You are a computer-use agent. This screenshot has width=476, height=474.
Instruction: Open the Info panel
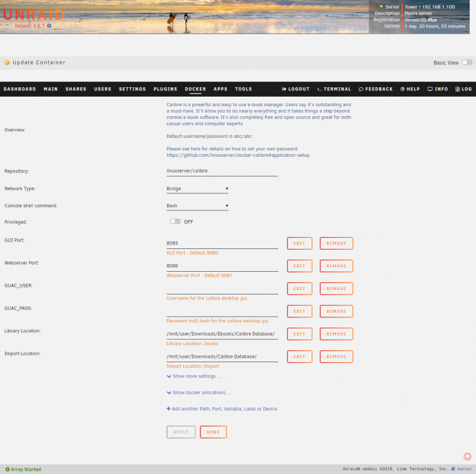click(437, 89)
